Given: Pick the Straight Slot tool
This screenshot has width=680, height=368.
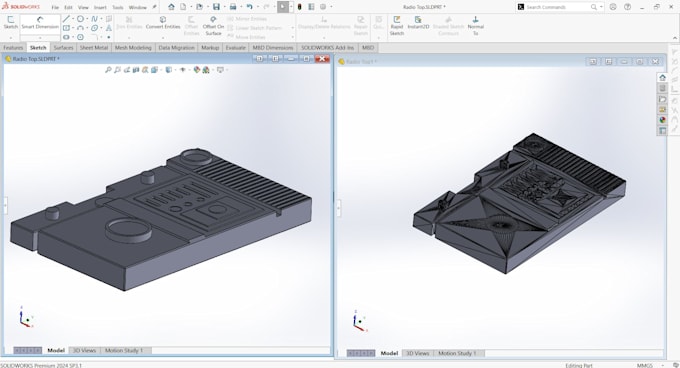Looking at the screenshot, I should (66, 37).
